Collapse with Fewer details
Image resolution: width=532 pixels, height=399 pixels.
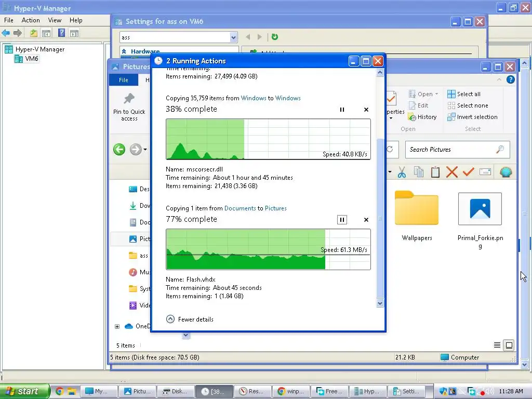190,320
